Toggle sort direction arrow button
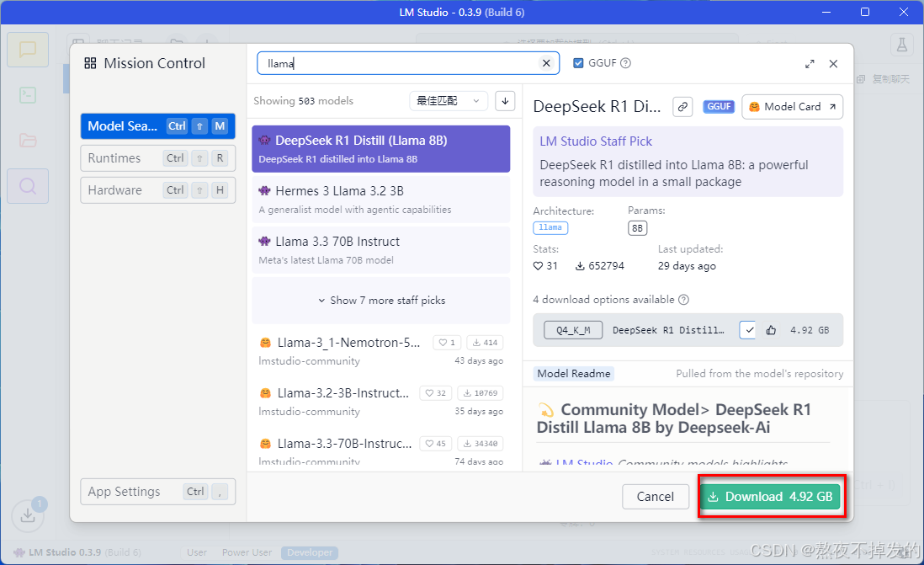Screen dimensions: 924x565 pos(505,101)
